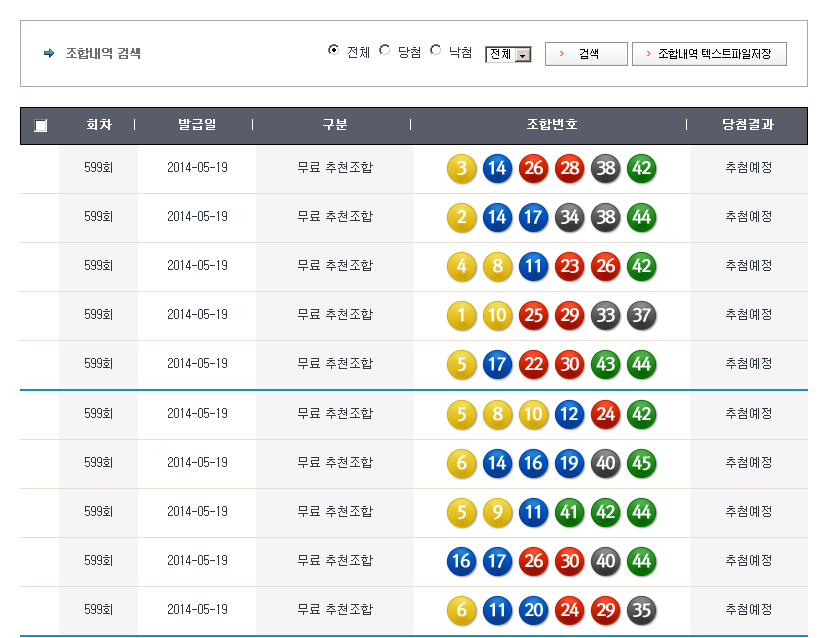Viewport: 828px width, 638px height.
Task: Click the red number 28 ball
Action: (569, 168)
